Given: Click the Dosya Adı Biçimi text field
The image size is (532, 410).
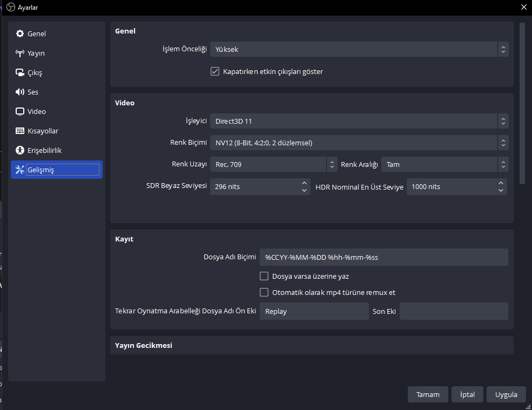Looking at the screenshot, I should coord(383,257).
